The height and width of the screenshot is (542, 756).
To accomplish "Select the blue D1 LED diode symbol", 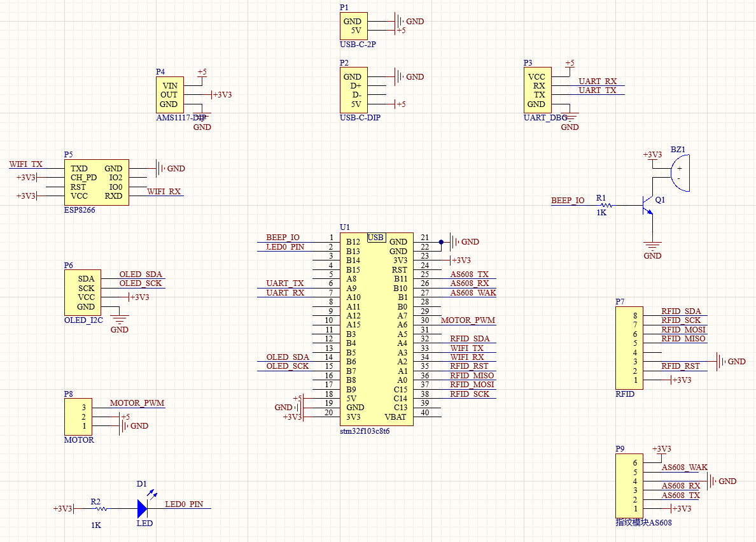I will pos(143,508).
